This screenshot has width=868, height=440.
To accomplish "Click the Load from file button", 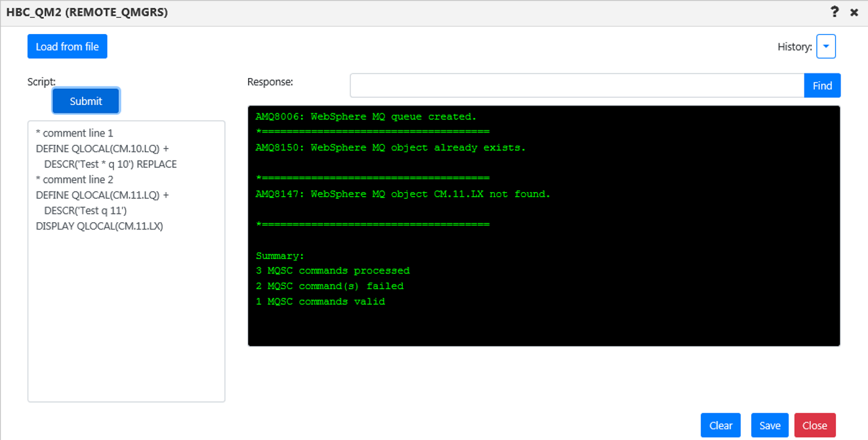I will 68,47.
